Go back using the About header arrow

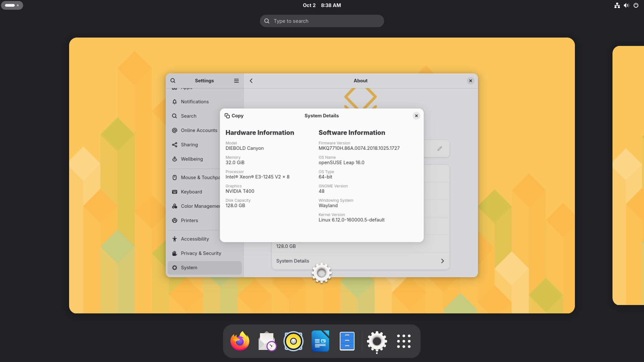(251, 81)
